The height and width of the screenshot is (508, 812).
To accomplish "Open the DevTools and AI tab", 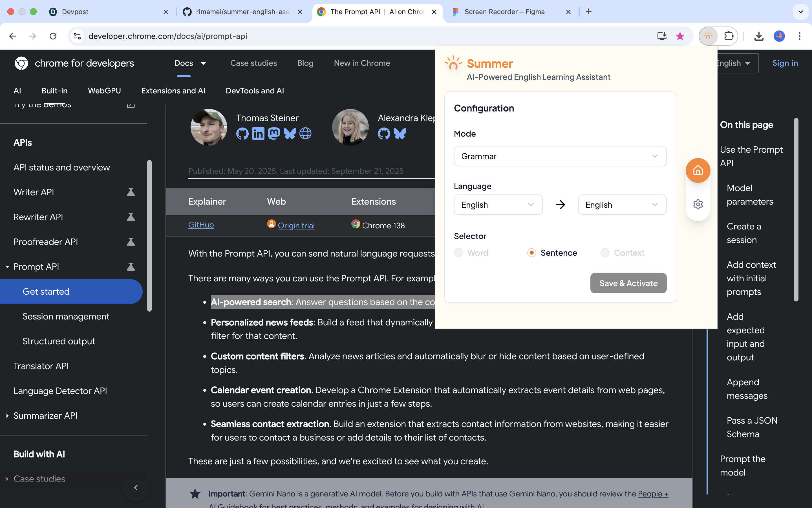I will [255, 91].
